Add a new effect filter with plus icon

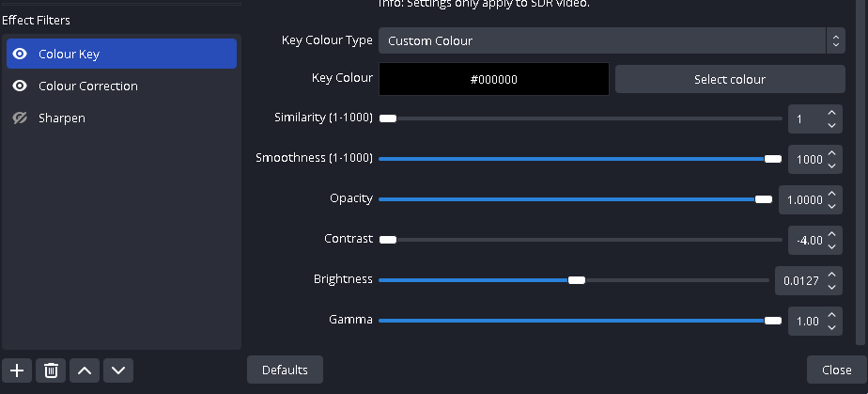click(17, 370)
